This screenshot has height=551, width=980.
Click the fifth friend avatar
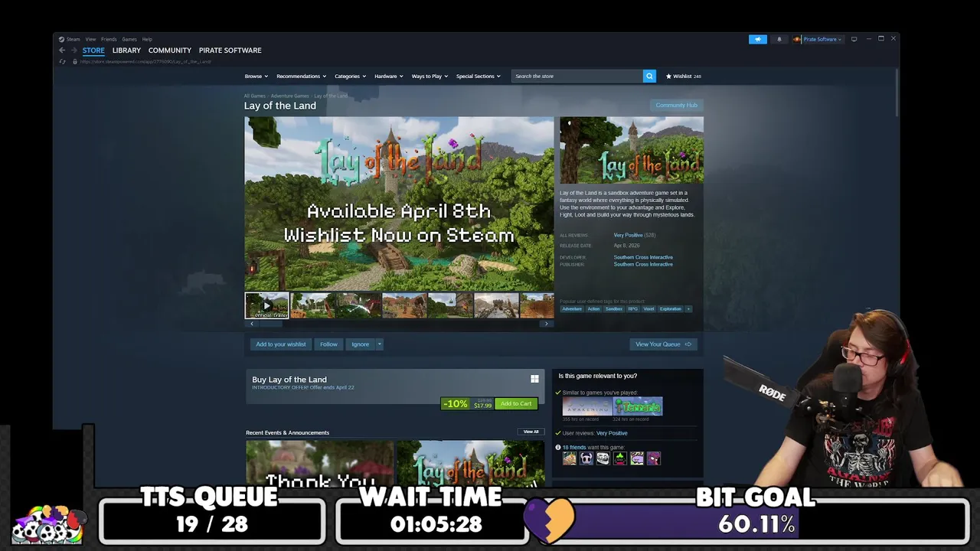click(x=636, y=458)
